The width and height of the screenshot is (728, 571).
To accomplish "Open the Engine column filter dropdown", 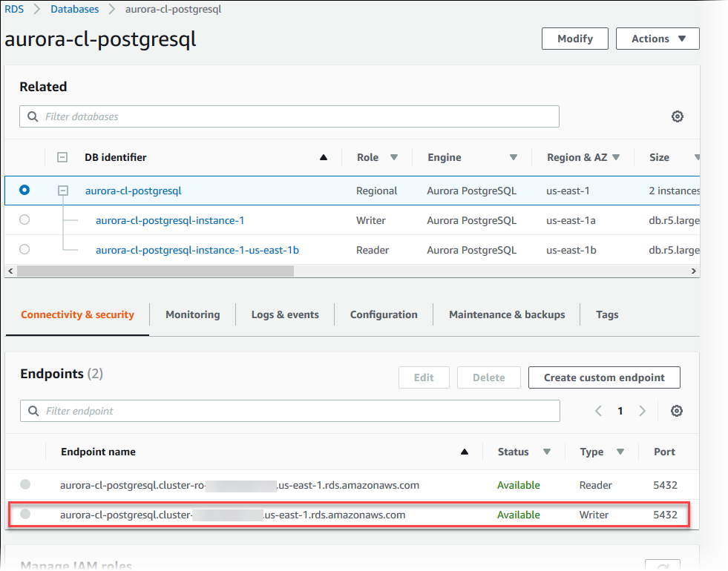I will [x=513, y=157].
